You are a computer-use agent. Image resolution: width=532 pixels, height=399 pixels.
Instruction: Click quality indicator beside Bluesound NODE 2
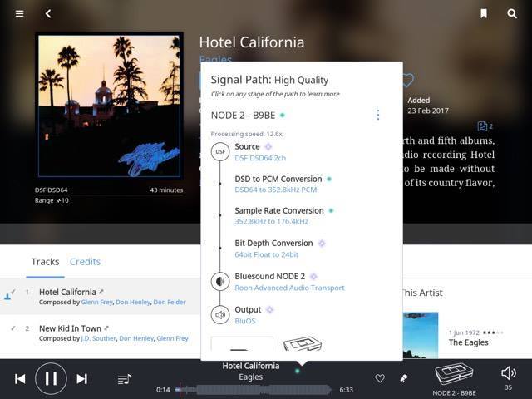pos(313,277)
